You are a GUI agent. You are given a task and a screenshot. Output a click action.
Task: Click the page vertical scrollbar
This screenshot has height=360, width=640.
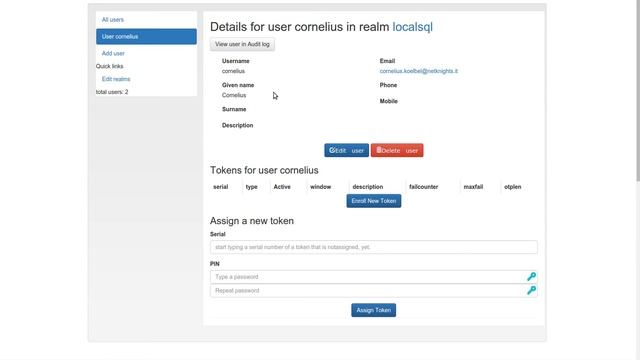(638, 90)
